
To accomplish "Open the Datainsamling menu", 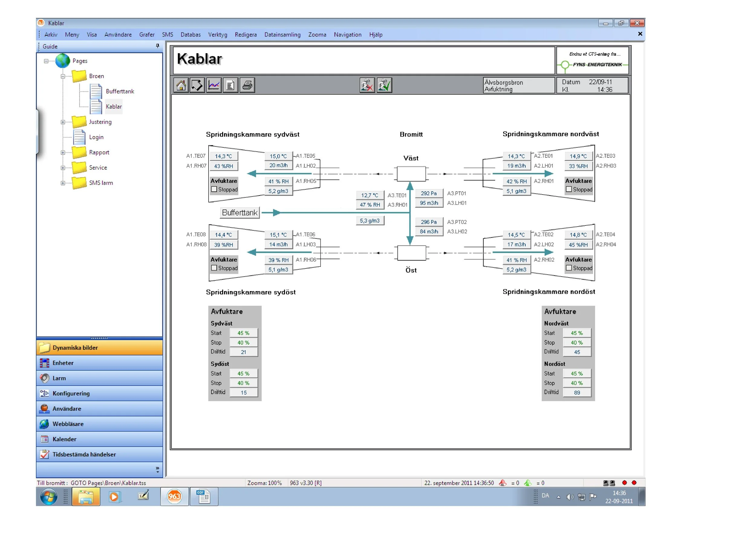I will [x=282, y=34].
